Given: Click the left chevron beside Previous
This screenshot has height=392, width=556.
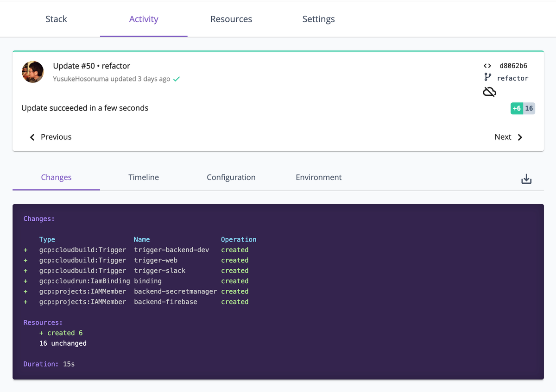Looking at the screenshot, I should (32, 137).
